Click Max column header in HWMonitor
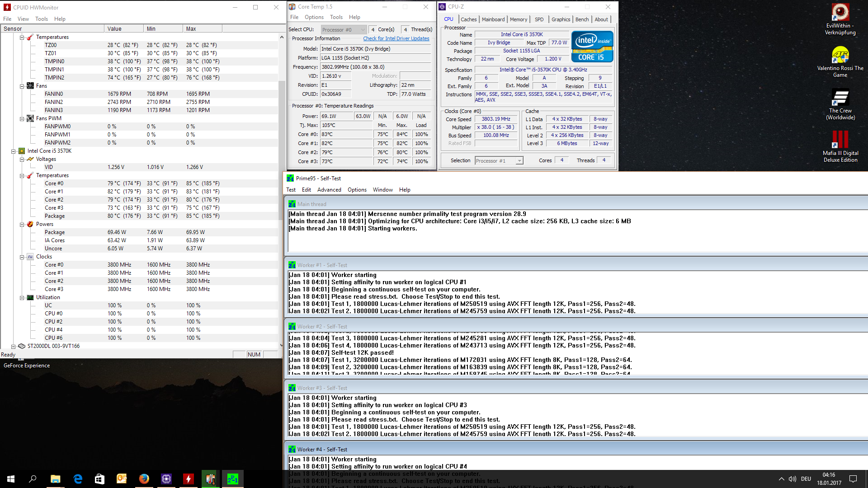Screen dimensions: 868x488 pyautogui.click(x=202, y=28)
